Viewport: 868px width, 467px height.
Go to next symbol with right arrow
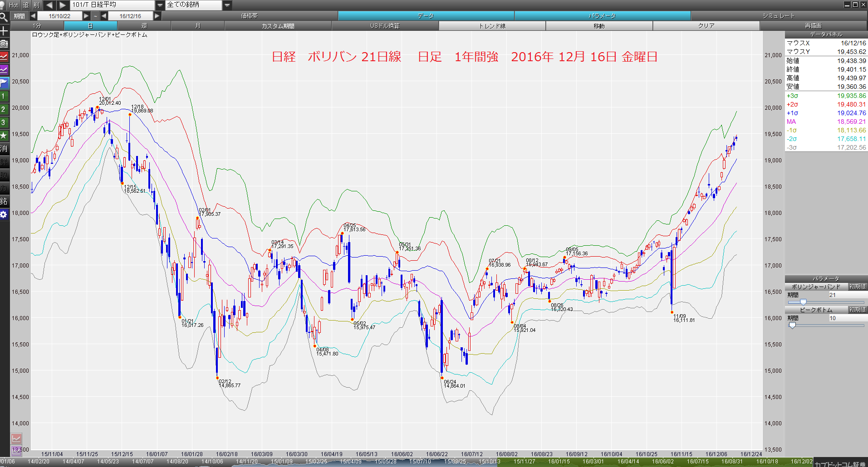click(x=63, y=5)
